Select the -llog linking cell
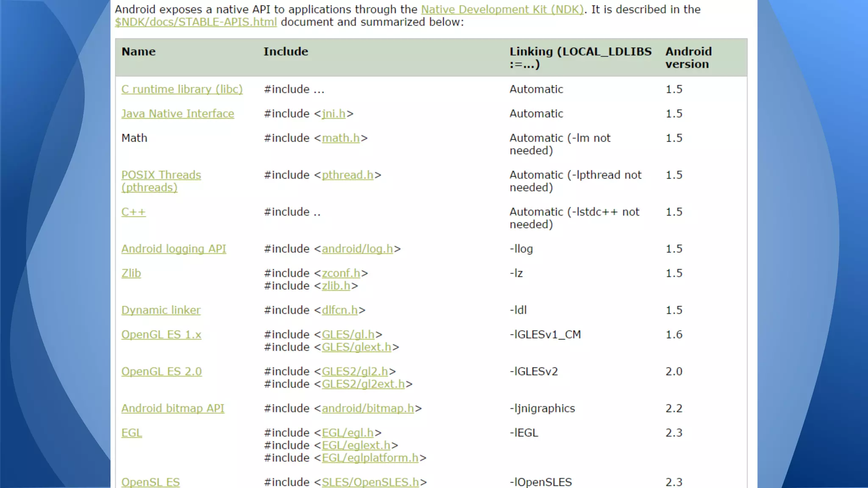Viewport: 868px width, 488px height. coord(521,249)
